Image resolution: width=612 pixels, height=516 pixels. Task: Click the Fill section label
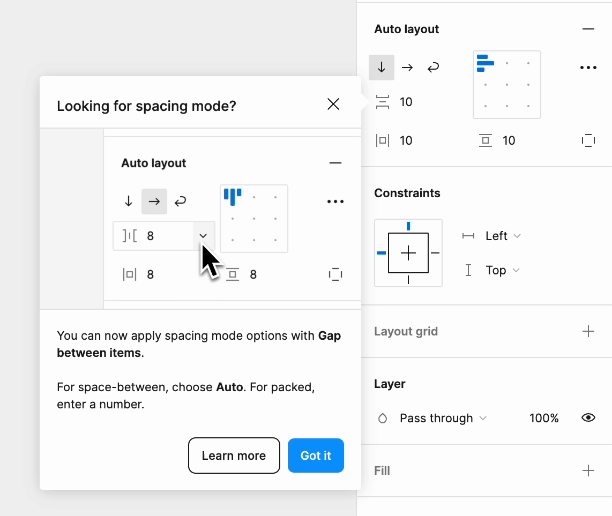tap(382, 471)
